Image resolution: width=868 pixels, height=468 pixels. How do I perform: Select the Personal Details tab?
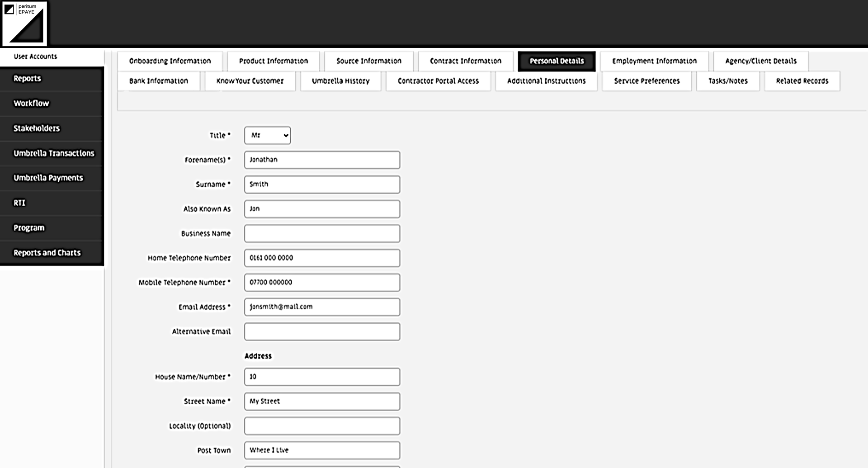point(557,61)
